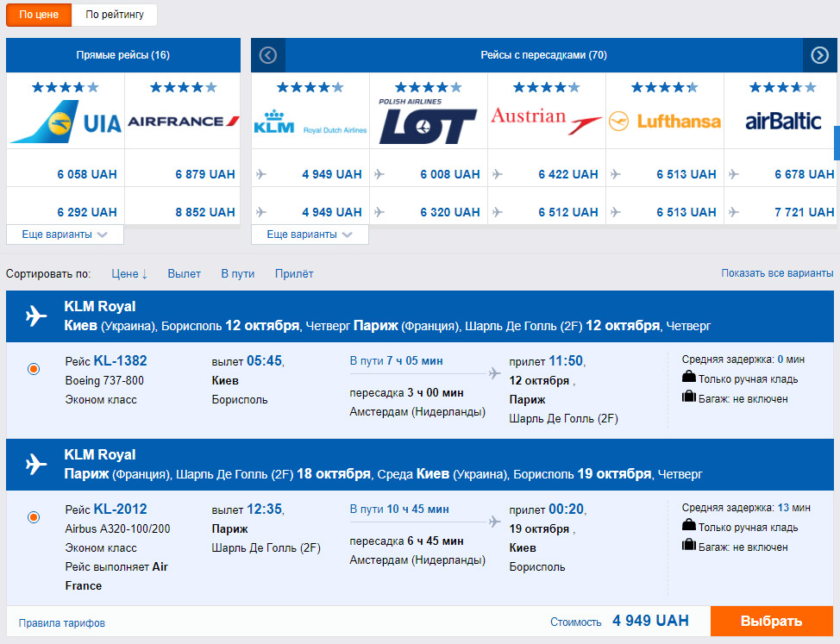Image resolution: width=840 pixels, height=644 pixels.
Task: Click the flight number KL-2012
Action: pos(121,510)
